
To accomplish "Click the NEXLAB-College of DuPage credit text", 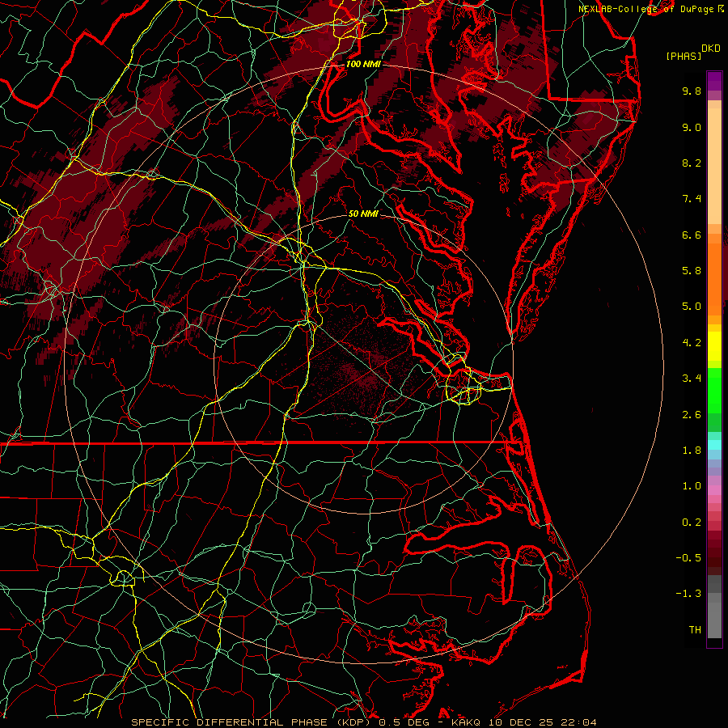I will point(645,9).
